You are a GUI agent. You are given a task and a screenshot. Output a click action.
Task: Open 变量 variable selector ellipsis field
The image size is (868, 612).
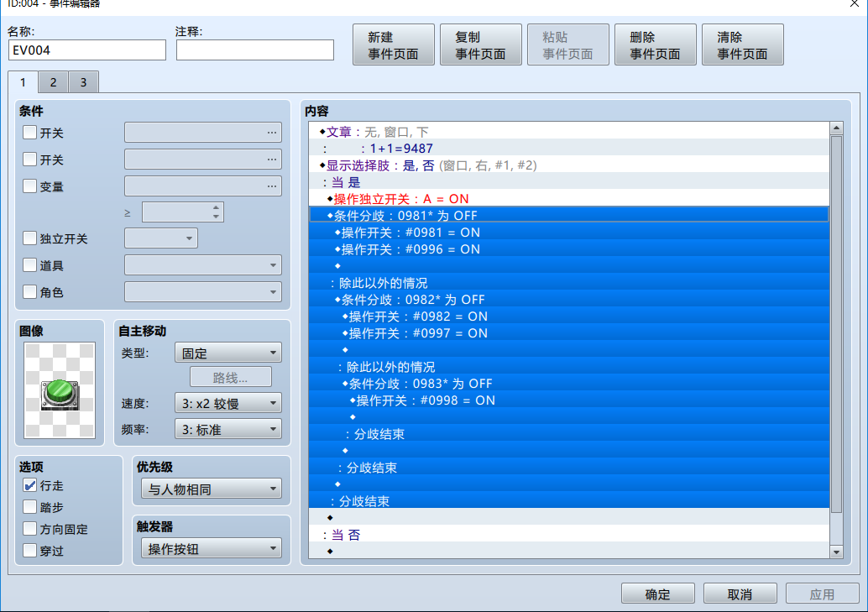tap(203, 186)
